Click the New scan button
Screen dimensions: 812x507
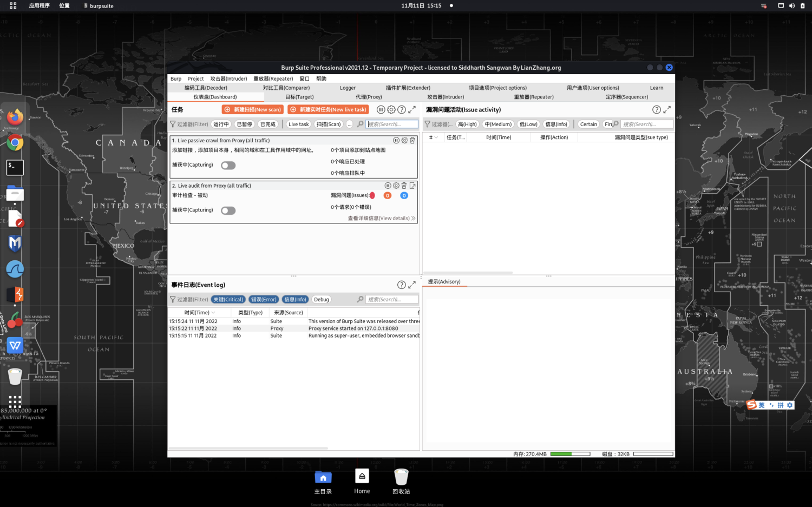tap(252, 110)
